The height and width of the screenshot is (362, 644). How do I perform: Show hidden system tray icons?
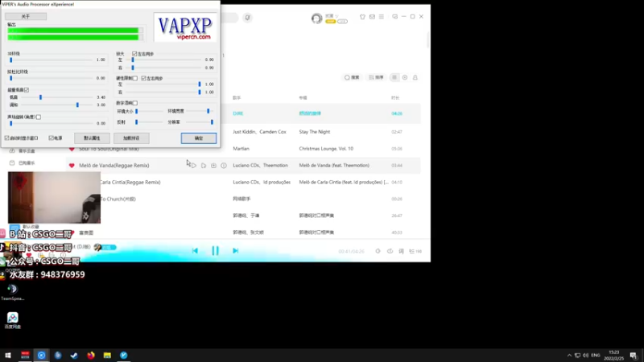569,356
